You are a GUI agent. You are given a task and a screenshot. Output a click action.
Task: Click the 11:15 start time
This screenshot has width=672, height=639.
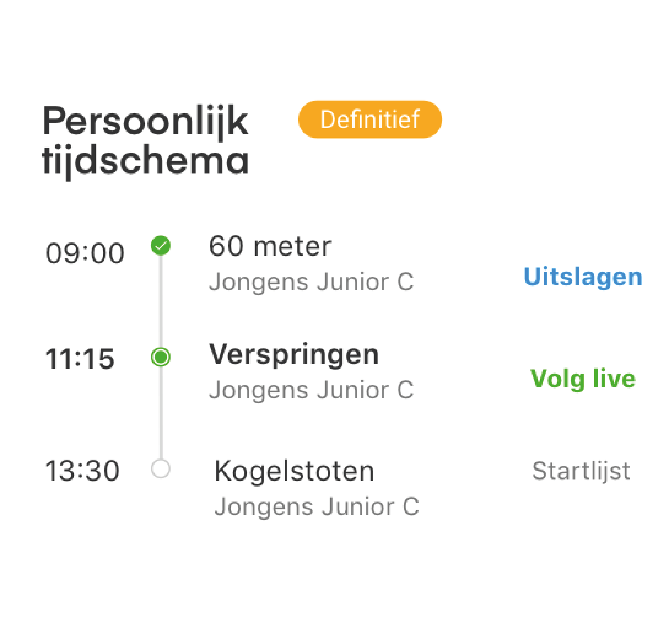80,359
